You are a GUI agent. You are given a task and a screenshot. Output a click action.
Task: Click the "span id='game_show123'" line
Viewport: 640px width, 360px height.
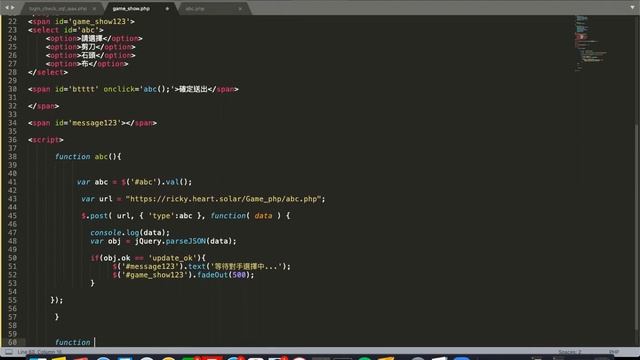(x=81, y=21)
